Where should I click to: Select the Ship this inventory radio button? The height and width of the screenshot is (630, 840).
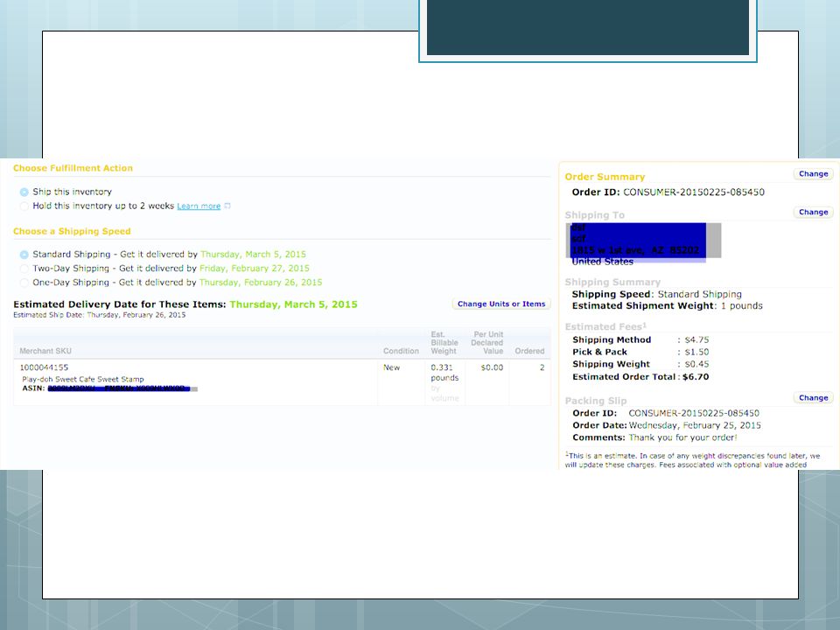[x=24, y=192]
